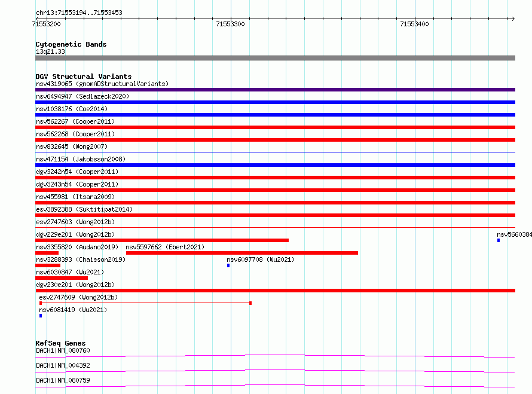
Task: Open the nsv471154 (Jakobsson2008) variant
Action: tap(81, 159)
